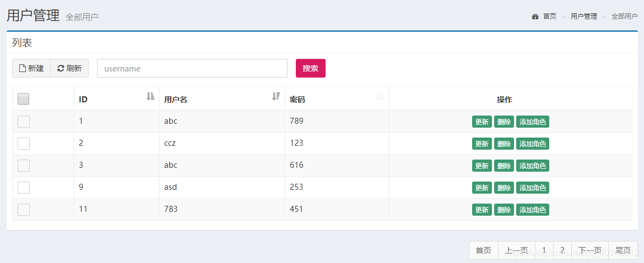Viewport: 644px width, 263px height.
Task: Click 删除 for user ID 11
Action: click(504, 210)
